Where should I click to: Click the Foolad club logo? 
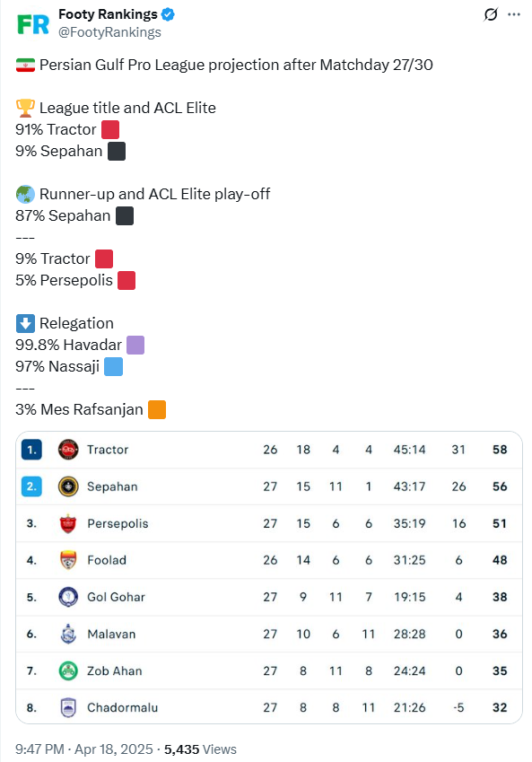coord(68,560)
